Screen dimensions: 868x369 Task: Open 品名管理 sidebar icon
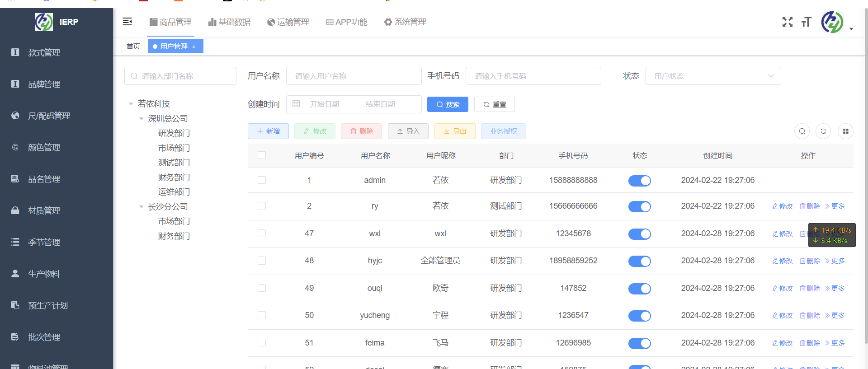(15, 179)
